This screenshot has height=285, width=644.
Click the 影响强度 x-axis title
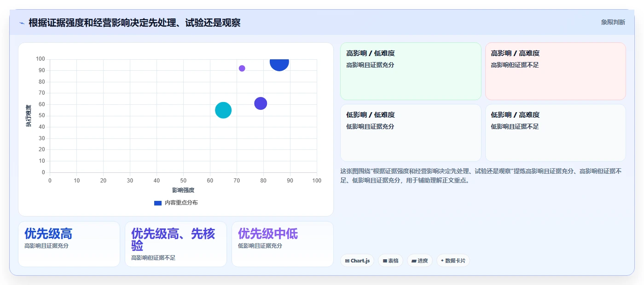(183, 190)
